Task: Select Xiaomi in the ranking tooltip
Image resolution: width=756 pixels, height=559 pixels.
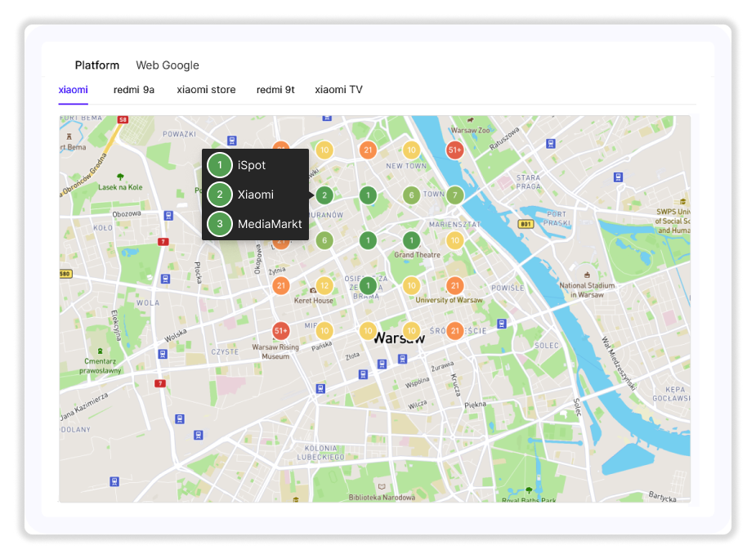Action: coord(255,195)
